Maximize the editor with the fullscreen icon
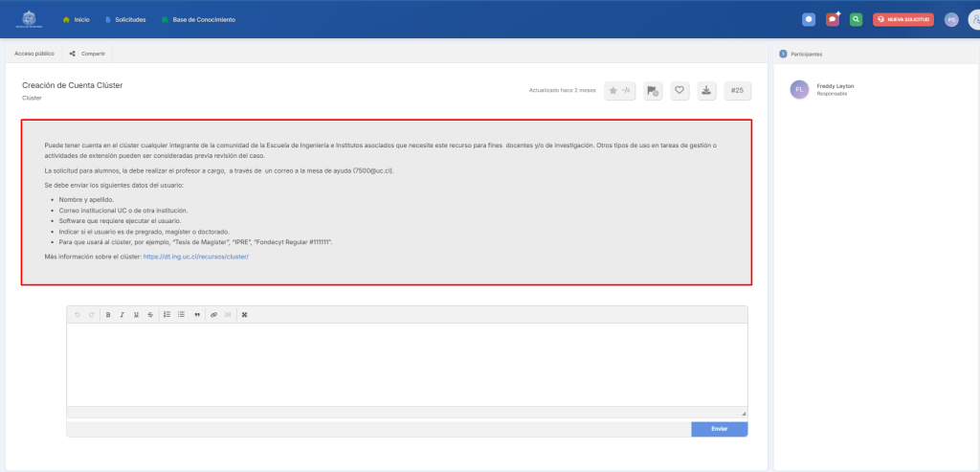This screenshot has height=472, width=980. point(244,315)
